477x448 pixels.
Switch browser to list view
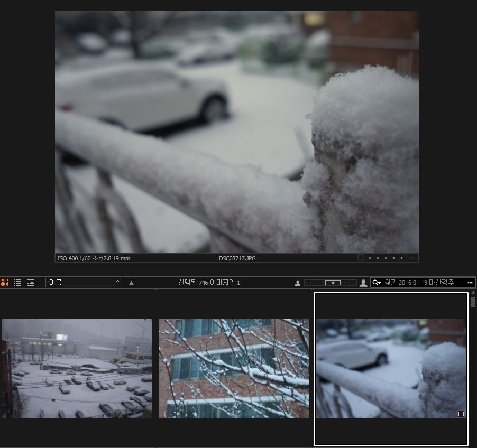17,283
